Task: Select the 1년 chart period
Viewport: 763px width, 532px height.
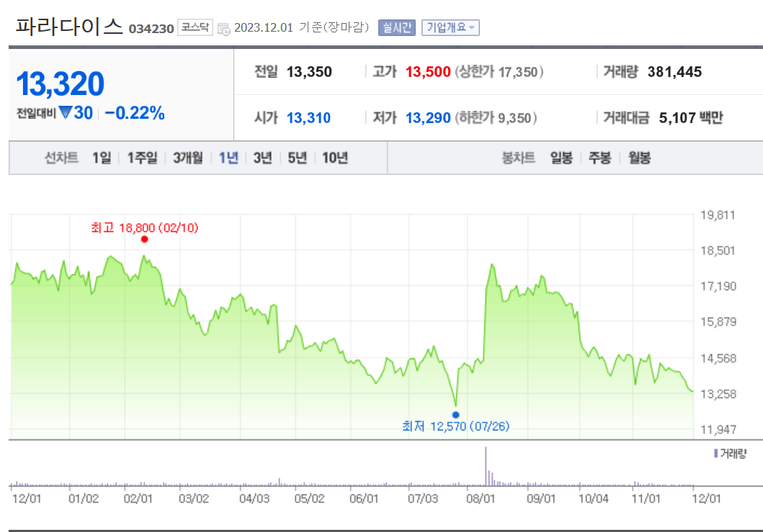Action: (228, 158)
